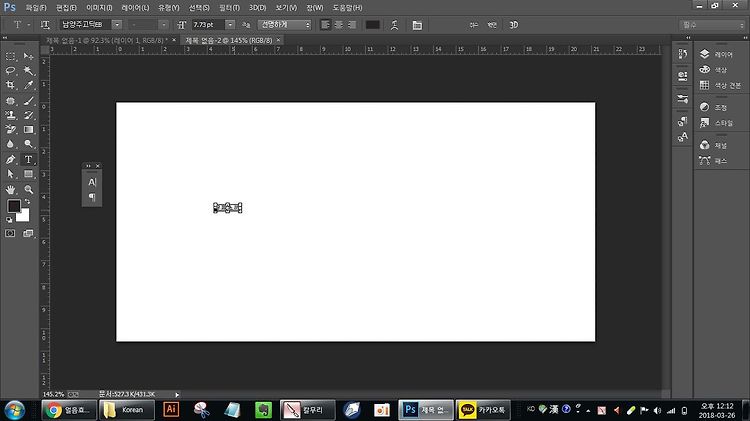Select the Dodge tool
This screenshot has height=421, width=750.
point(29,144)
